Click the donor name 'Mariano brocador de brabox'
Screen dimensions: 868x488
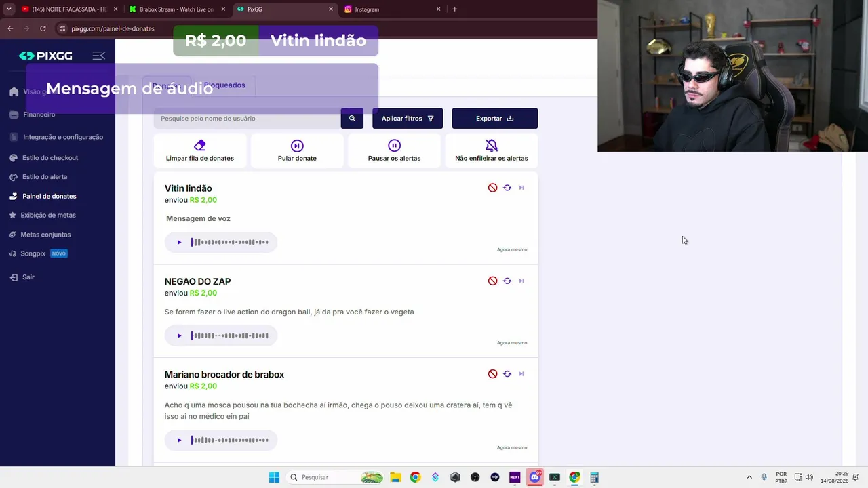point(224,375)
